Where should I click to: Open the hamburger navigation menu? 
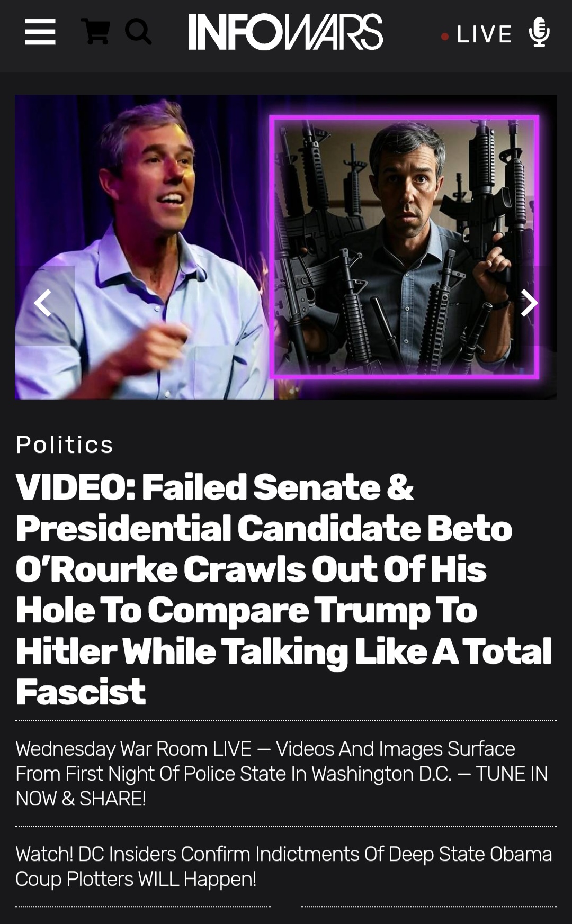pos(40,32)
